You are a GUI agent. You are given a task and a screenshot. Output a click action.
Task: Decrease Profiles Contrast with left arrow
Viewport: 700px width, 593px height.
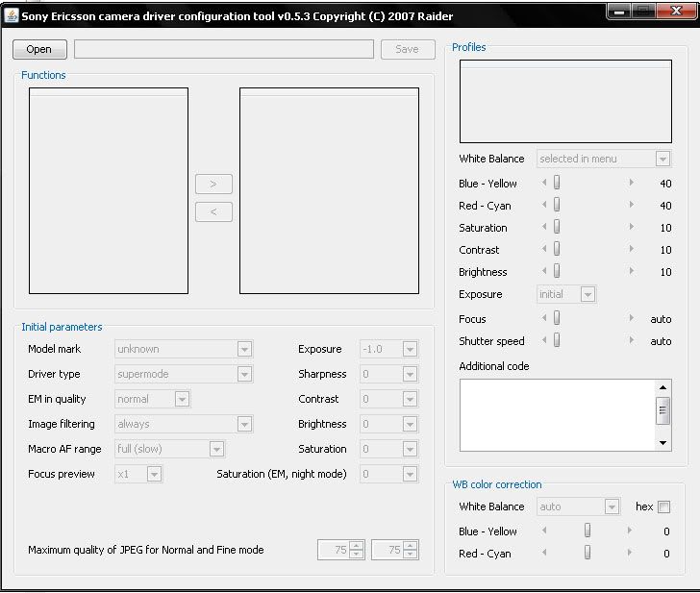coord(544,249)
